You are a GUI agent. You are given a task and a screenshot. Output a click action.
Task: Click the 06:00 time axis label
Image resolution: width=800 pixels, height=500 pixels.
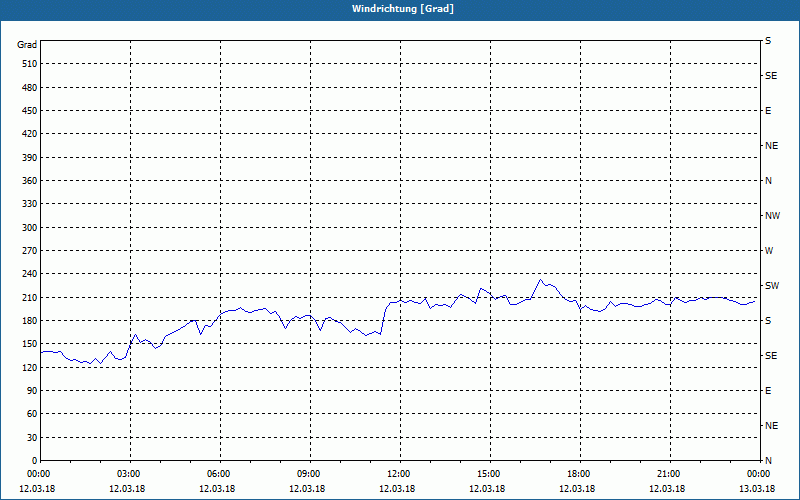(219, 474)
